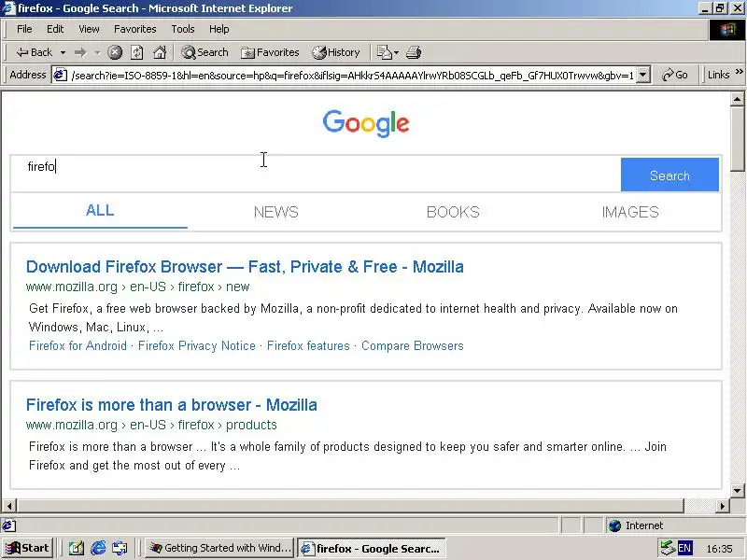The height and width of the screenshot is (560, 747).
Task: Expand the Edit icon dropdown arrow
Action: (x=396, y=53)
